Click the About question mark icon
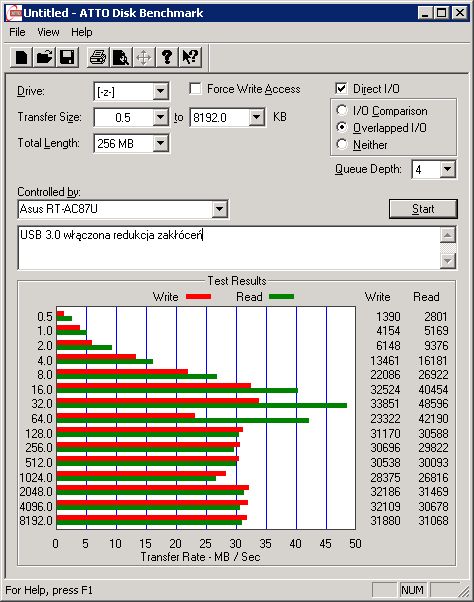This screenshot has width=474, height=602. coord(167,58)
